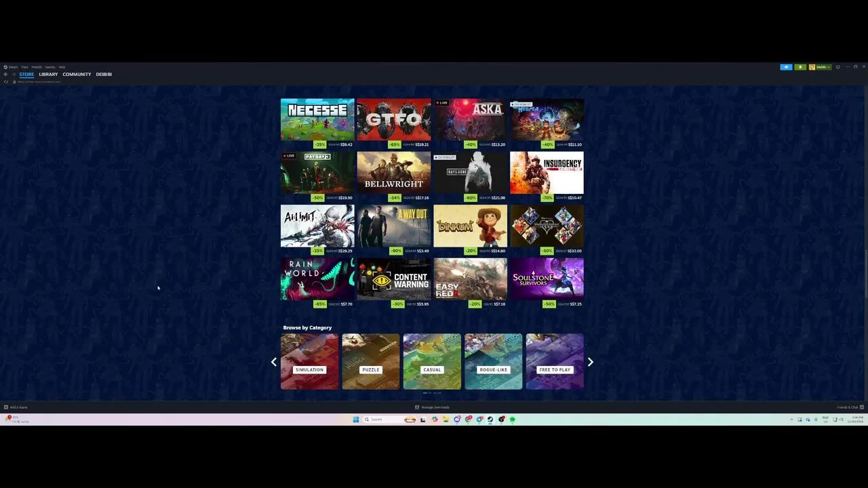The width and height of the screenshot is (868, 488).
Task: Open File Explorer from the taskbar
Action: point(446,420)
